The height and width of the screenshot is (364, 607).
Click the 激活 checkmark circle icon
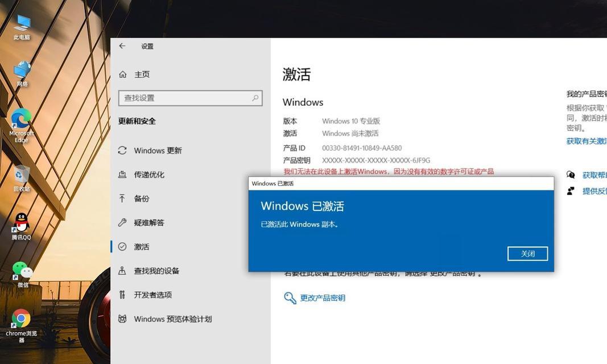pyautogui.click(x=122, y=246)
